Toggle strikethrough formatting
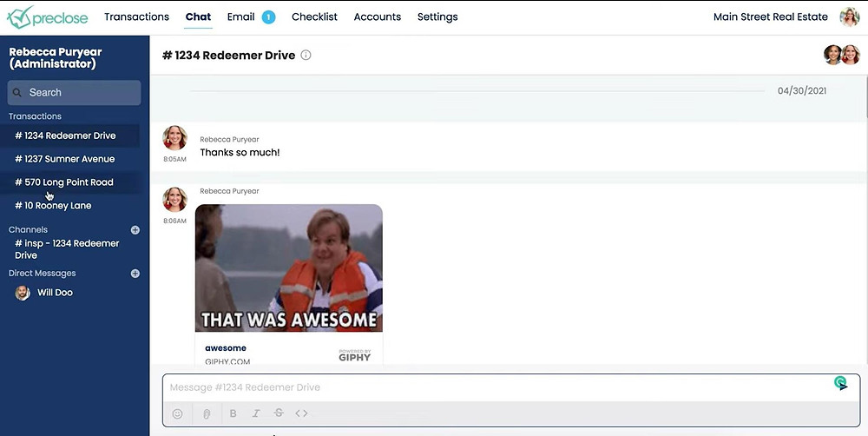This screenshot has width=868, height=436. 279,413
